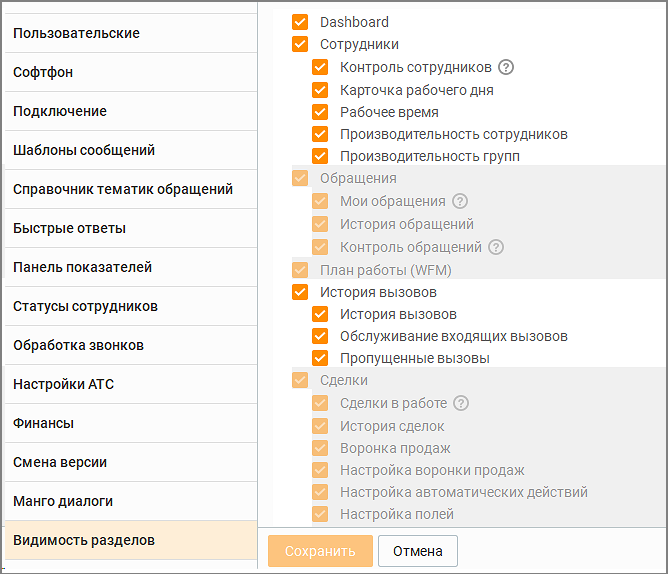The image size is (668, 574).
Task: Select Справочник тематик обращений menu item
Action: pos(131,189)
